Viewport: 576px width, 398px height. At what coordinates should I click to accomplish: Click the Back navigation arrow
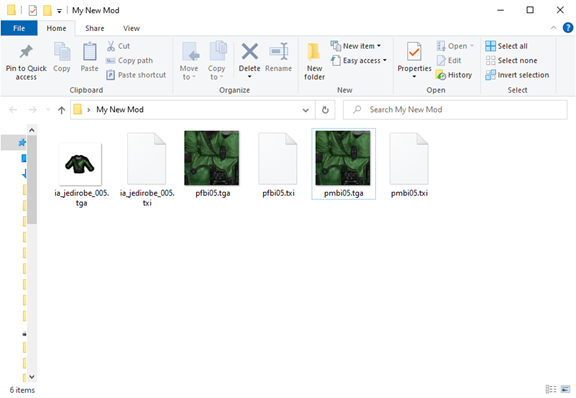tap(13, 110)
